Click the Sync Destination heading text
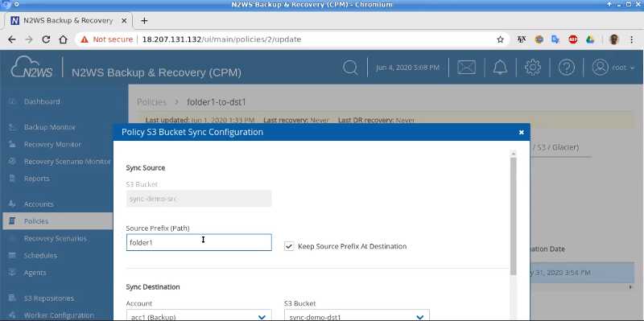 pos(153,287)
